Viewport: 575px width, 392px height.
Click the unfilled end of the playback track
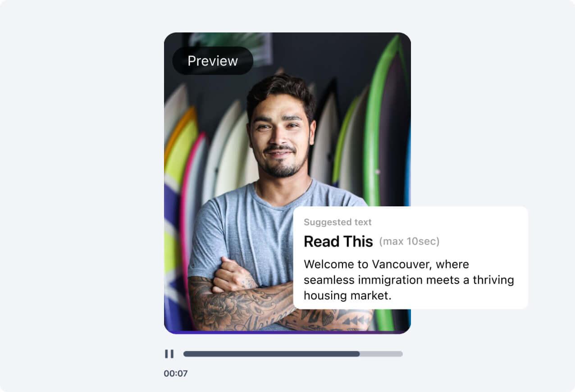point(381,354)
